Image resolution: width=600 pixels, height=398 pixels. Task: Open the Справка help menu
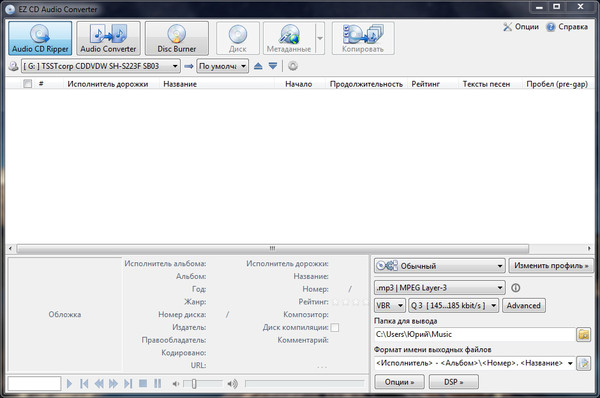click(567, 27)
